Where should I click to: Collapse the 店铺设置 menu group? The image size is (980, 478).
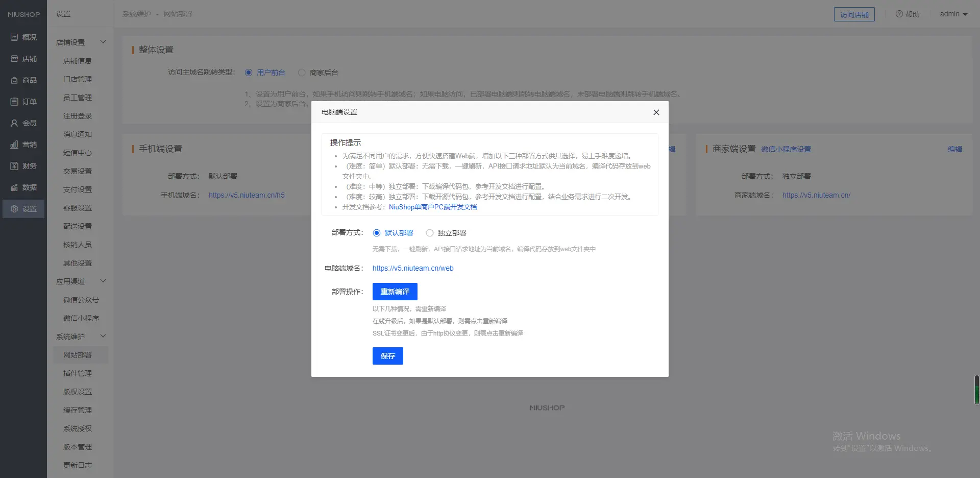103,42
